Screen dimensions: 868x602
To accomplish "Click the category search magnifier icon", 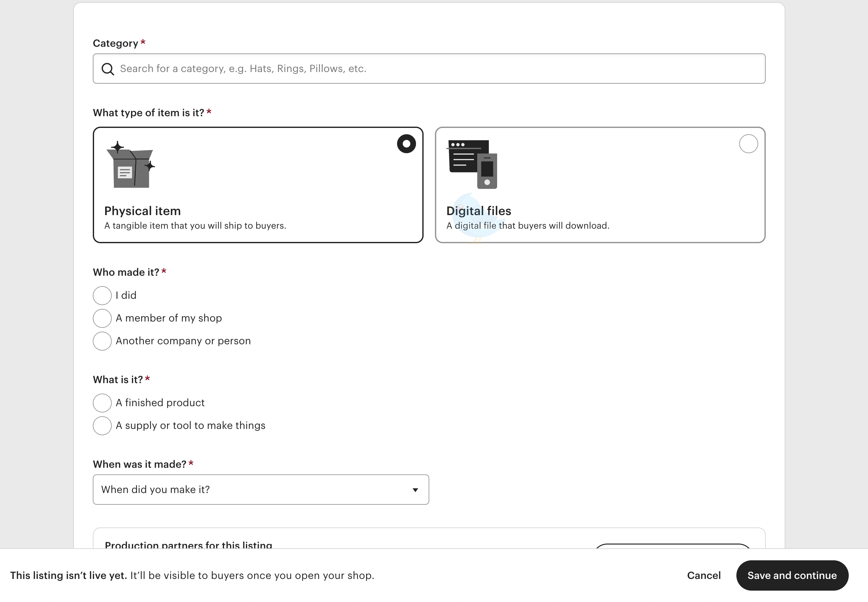I will [x=108, y=69].
